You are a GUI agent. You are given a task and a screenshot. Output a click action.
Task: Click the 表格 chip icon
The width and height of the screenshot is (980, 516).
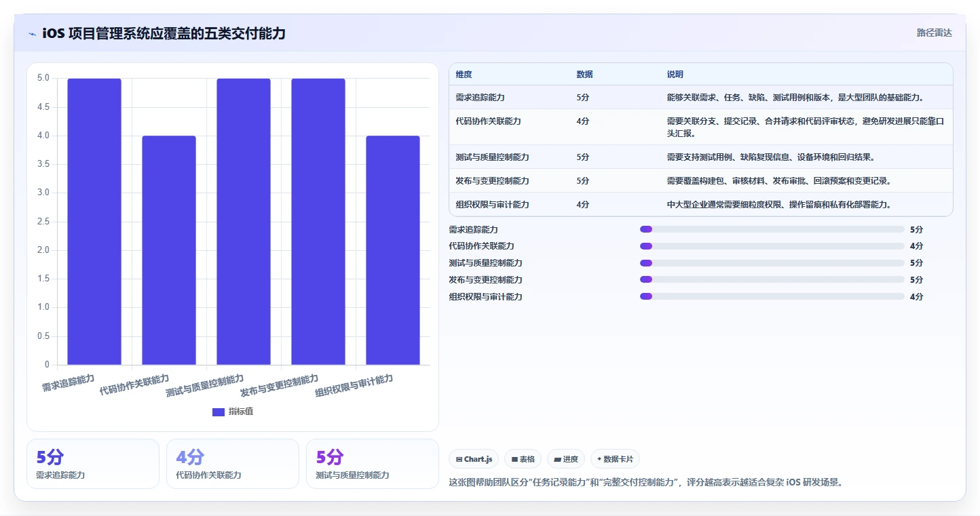coord(515,459)
